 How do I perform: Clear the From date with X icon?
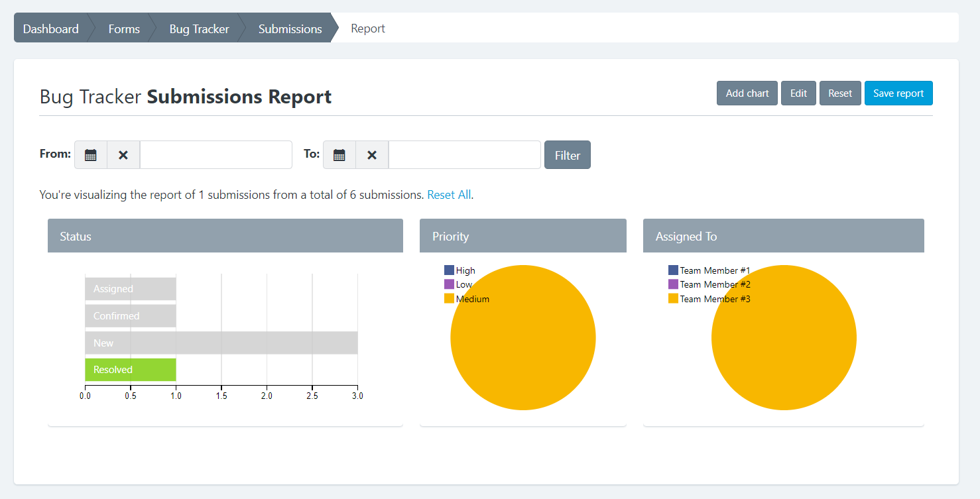tap(123, 155)
